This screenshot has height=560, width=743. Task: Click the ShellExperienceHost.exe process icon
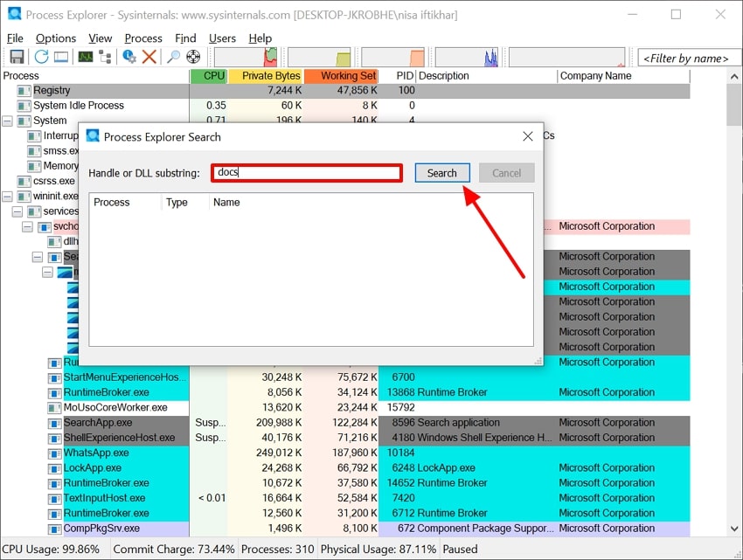point(54,439)
